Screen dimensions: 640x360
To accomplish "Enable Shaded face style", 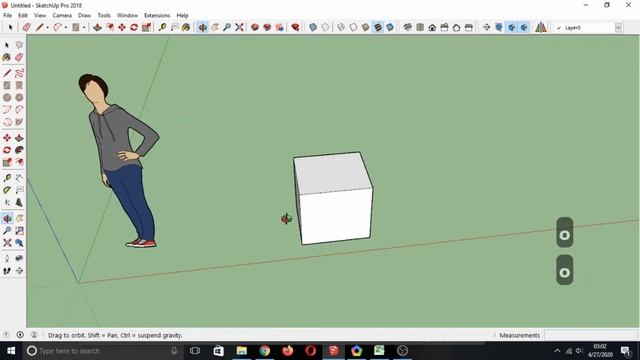I will coord(365,27).
